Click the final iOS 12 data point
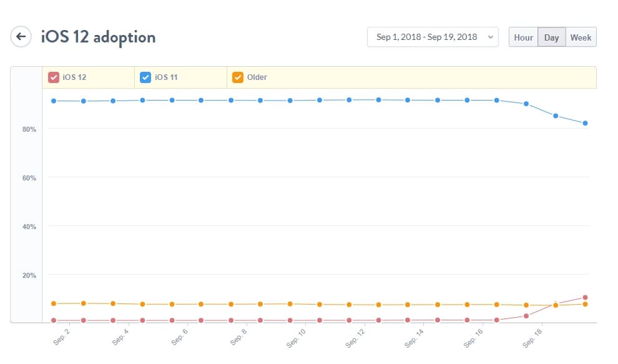The image size is (618, 364). pyautogui.click(x=585, y=297)
